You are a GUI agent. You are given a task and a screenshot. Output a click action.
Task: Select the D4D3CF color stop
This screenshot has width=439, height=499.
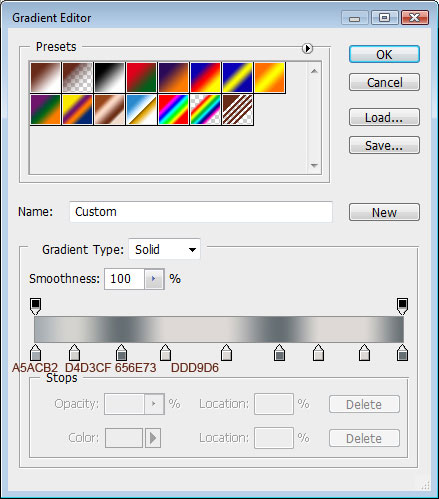tap(74, 353)
